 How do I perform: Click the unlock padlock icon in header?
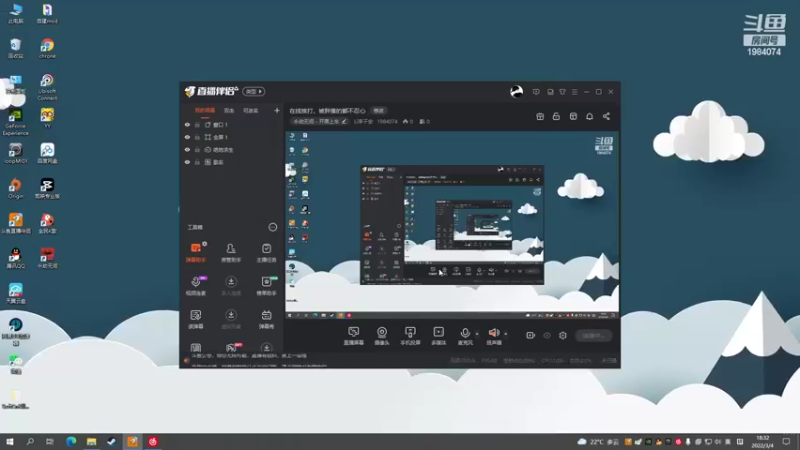click(x=556, y=116)
